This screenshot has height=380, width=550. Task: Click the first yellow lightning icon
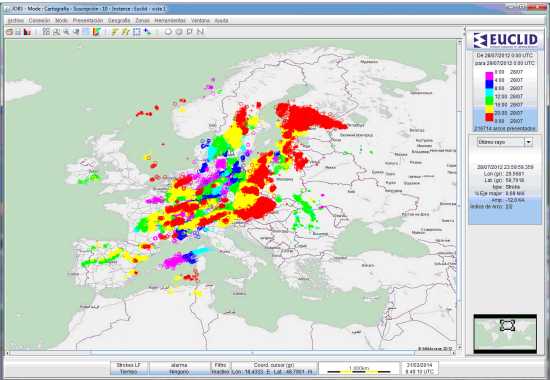pos(115,32)
